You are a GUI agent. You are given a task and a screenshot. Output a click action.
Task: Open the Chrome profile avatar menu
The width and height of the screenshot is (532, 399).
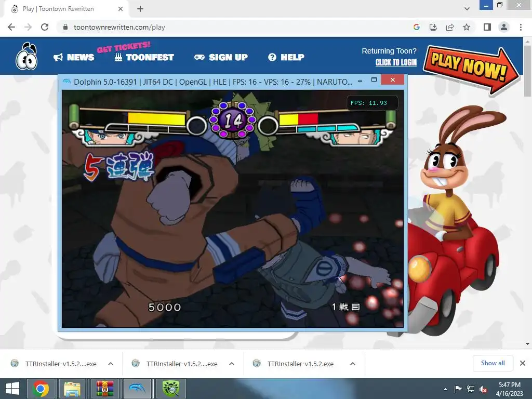[x=504, y=27]
